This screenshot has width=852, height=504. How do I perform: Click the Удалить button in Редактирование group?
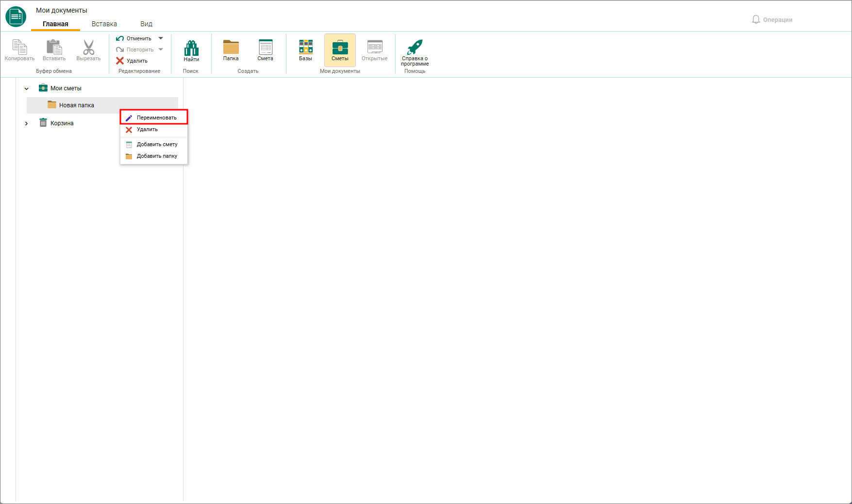[132, 61]
